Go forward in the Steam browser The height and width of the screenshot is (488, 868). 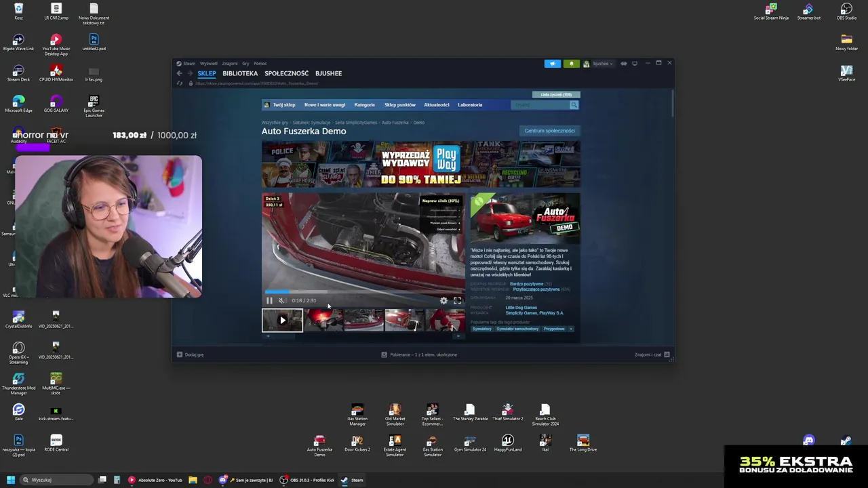pyautogui.click(x=190, y=73)
